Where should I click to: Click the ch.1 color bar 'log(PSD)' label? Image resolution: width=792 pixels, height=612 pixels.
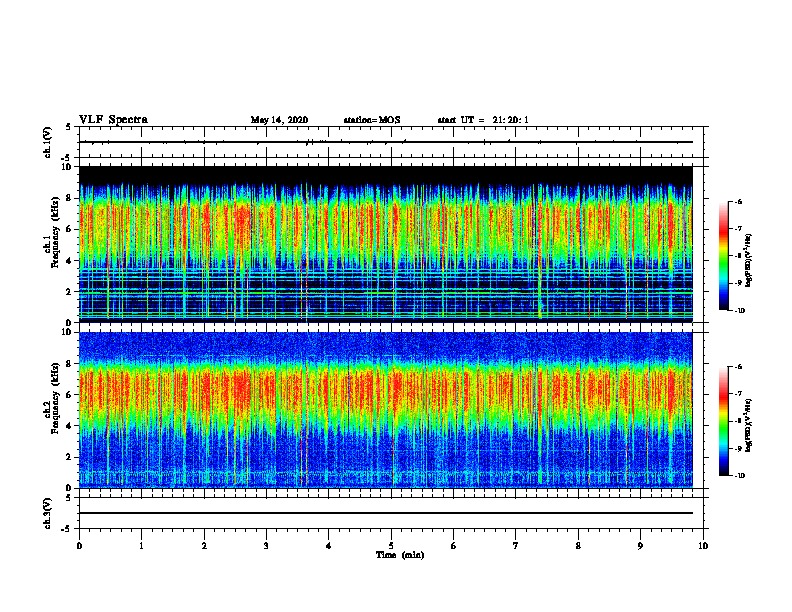(748, 260)
